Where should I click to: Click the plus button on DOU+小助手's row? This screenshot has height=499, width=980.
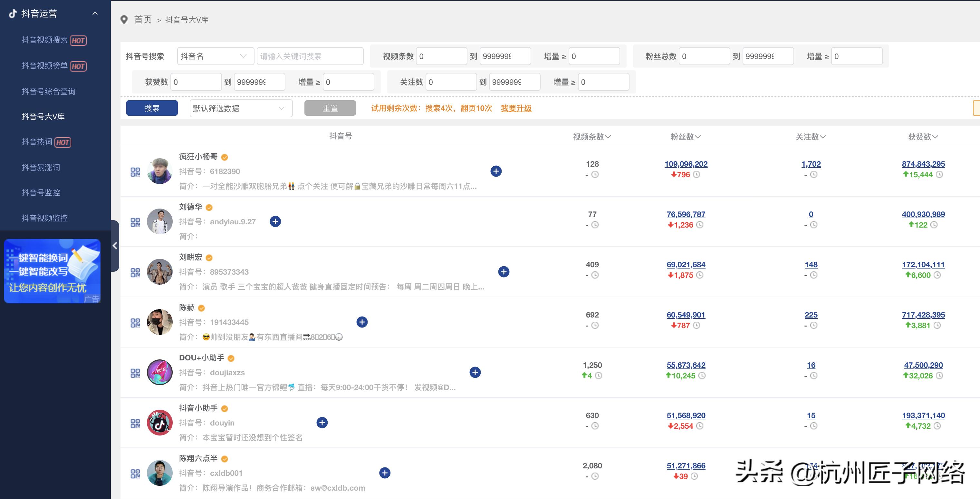click(x=475, y=372)
